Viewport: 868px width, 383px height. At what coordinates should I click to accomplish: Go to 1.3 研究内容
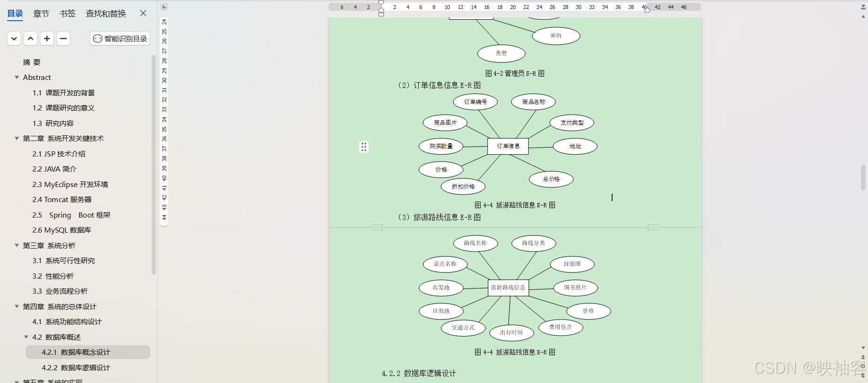[53, 123]
